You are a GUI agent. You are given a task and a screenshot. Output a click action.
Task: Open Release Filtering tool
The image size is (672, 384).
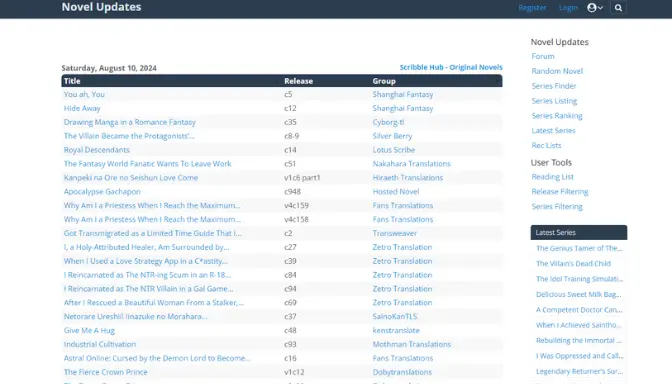click(x=560, y=192)
